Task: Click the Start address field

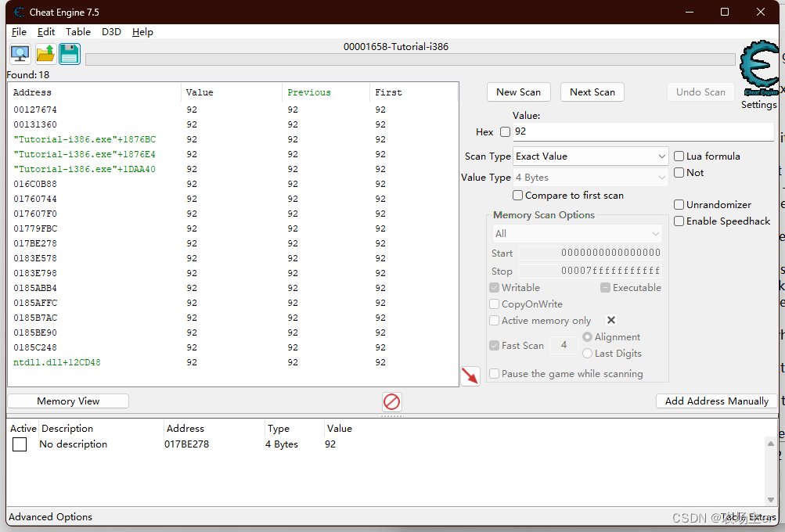Action: tap(590, 253)
